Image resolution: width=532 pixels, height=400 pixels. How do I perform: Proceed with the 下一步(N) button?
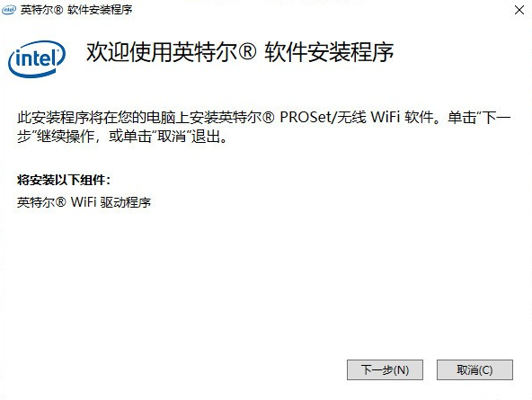tap(385, 369)
